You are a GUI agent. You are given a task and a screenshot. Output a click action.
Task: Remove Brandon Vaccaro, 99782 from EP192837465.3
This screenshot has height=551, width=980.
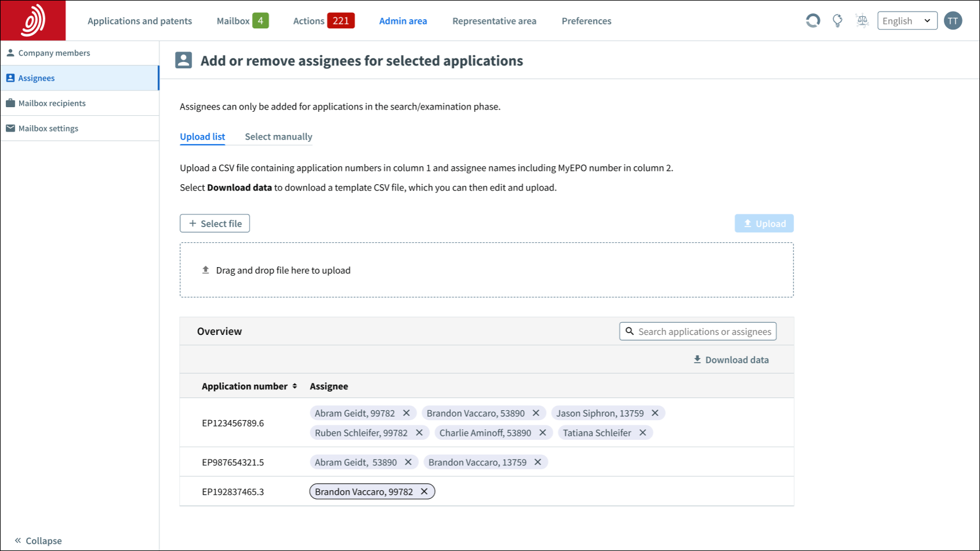pyautogui.click(x=424, y=492)
